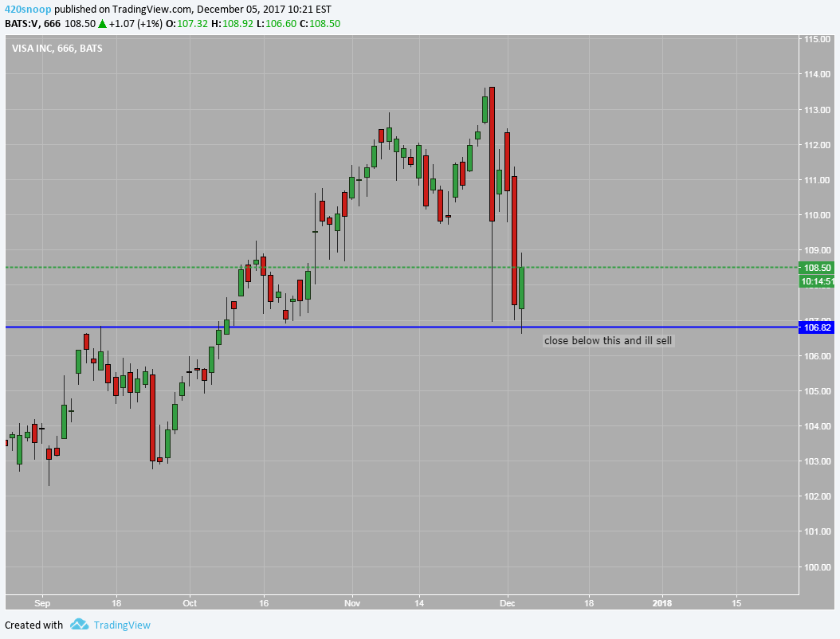Click the 'Created with' footer text
Screen dimensions: 840x639
point(33,625)
